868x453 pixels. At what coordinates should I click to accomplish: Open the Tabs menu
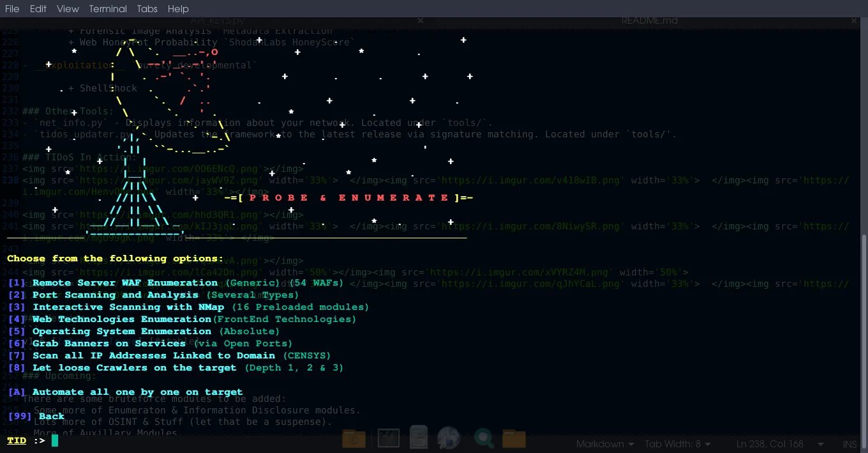[x=147, y=9]
